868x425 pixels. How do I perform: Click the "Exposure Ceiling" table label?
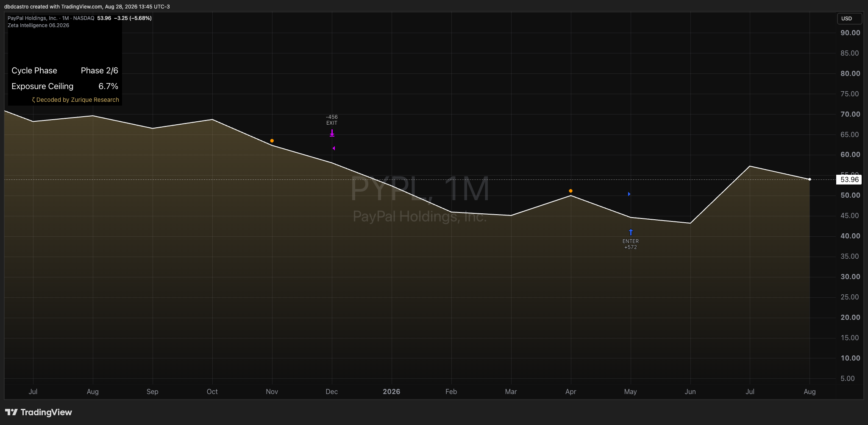(42, 86)
